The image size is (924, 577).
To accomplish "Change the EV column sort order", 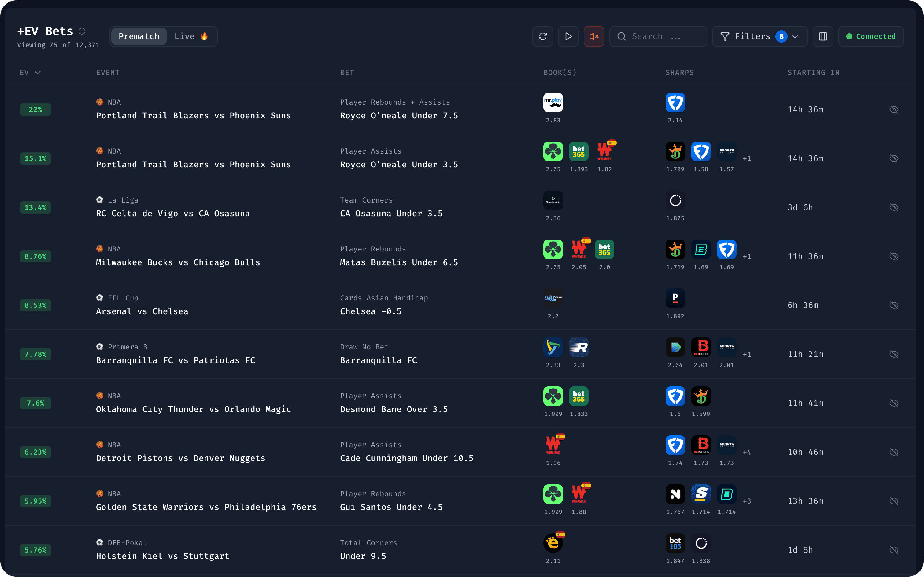I will tap(30, 73).
